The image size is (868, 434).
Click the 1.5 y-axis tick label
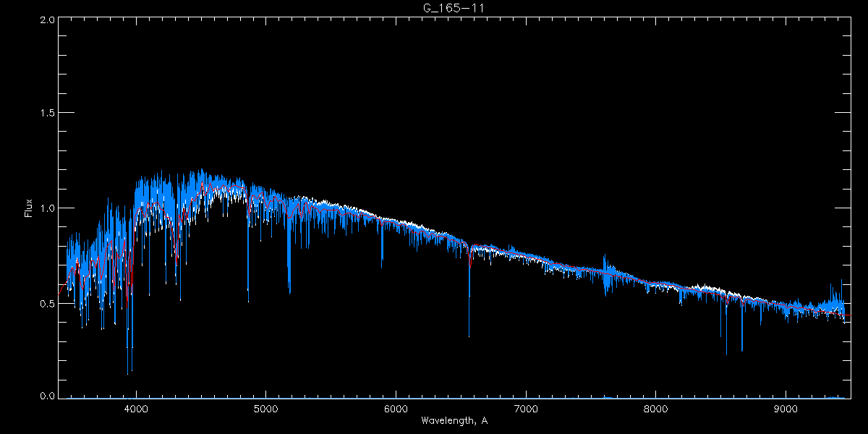coord(47,114)
